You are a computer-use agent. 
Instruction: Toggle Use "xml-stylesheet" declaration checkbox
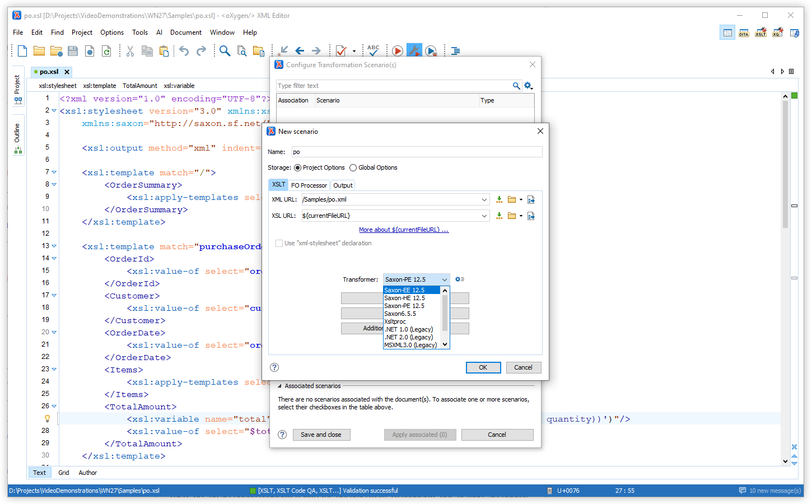[x=279, y=243]
